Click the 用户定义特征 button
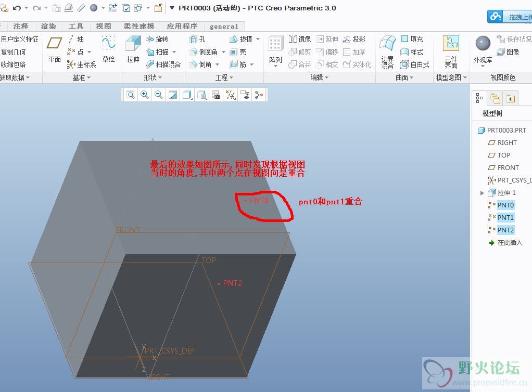The image size is (532, 392). point(19,40)
